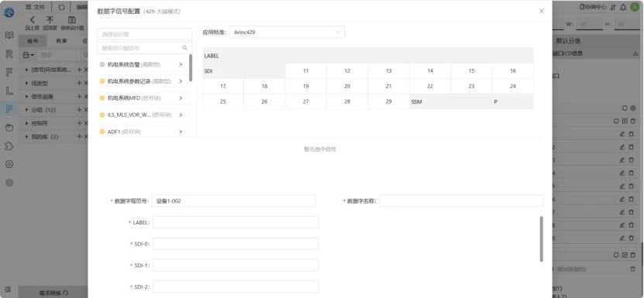This screenshot has width=644, height=298.
Task: Expand the 机电系统告警 signal item
Action: click(181, 64)
